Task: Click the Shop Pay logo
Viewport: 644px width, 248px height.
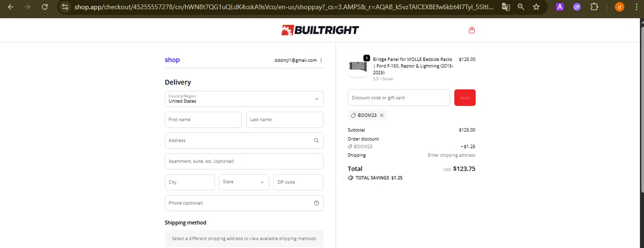Action: tap(172, 60)
